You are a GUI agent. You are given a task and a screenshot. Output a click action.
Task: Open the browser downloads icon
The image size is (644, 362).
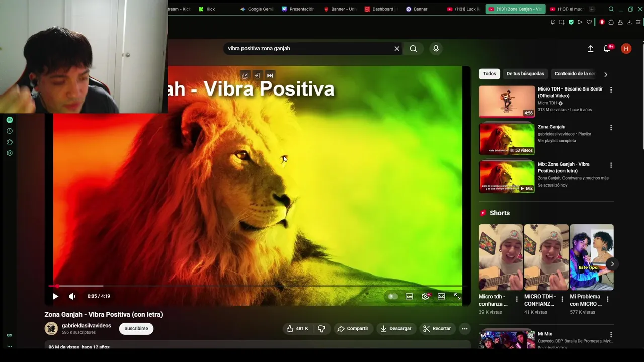629,22
